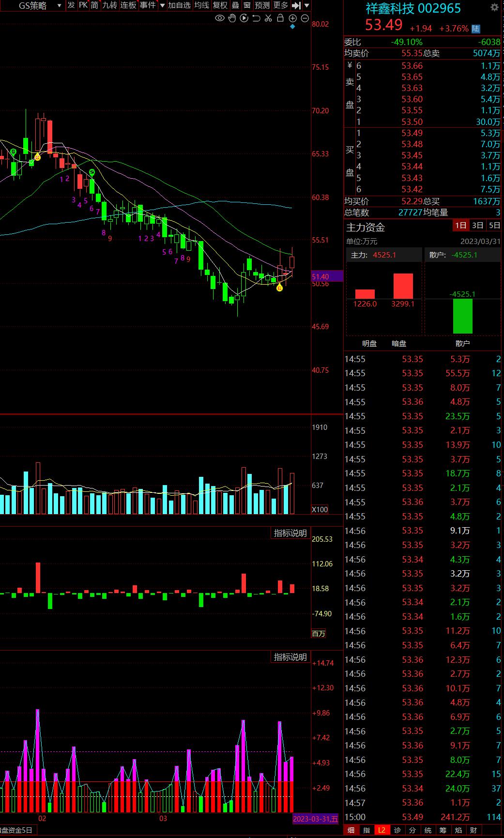Switch to the 分 tab
504x838 pixels.
412,830
